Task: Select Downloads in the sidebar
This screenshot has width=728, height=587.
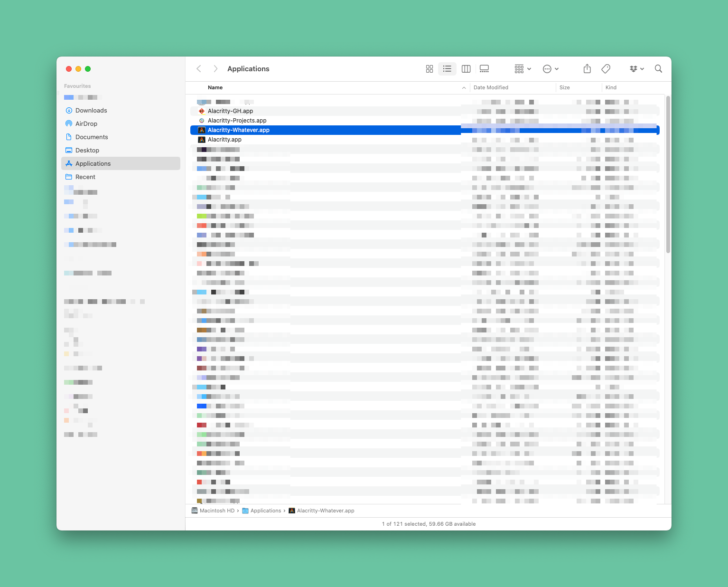Action: click(x=91, y=110)
